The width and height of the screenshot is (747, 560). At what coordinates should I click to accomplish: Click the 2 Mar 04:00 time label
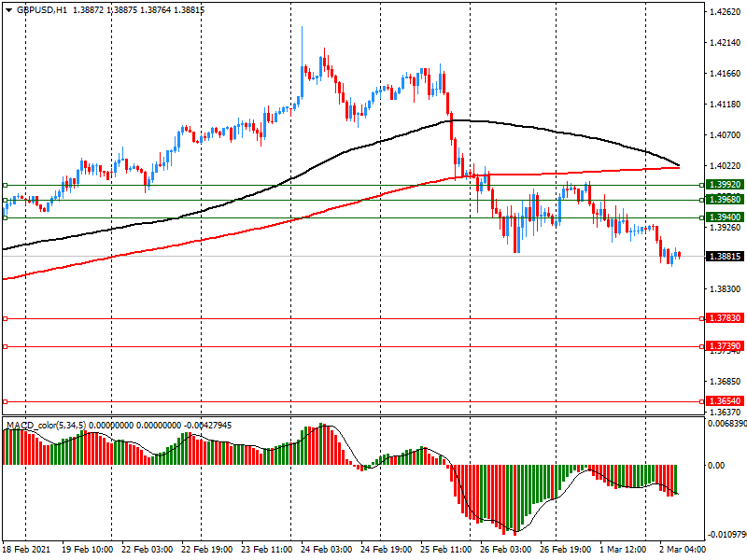click(x=683, y=549)
